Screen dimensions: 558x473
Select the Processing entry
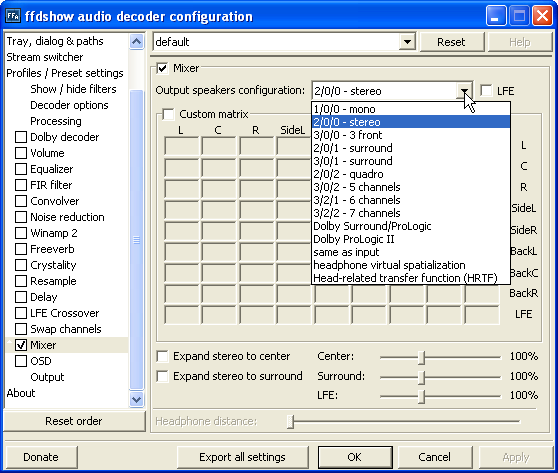56,121
